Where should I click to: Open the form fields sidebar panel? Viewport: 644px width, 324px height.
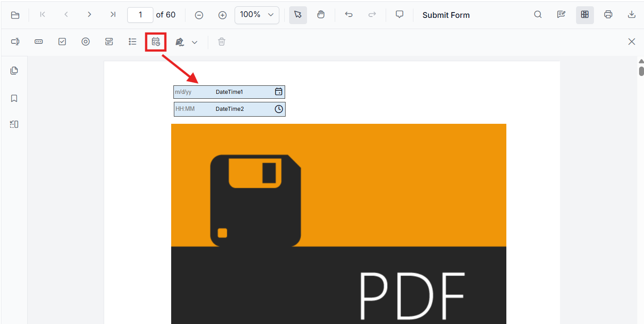(14, 124)
